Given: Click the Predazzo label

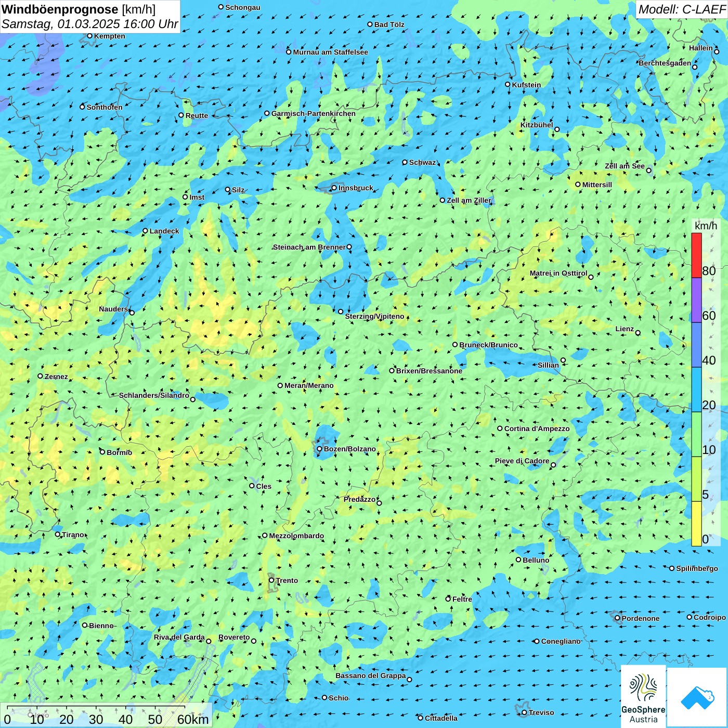Looking at the screenshot, I should click(x=359, y=499).
